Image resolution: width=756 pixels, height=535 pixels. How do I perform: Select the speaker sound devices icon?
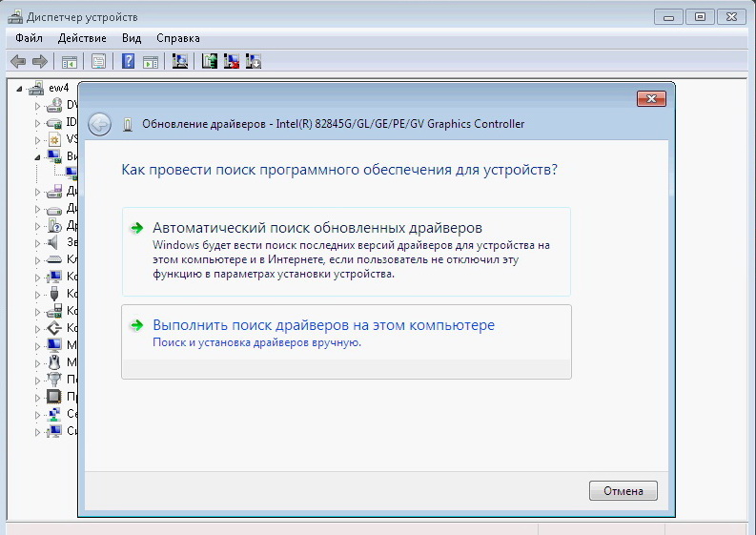(x=53, y=242)
